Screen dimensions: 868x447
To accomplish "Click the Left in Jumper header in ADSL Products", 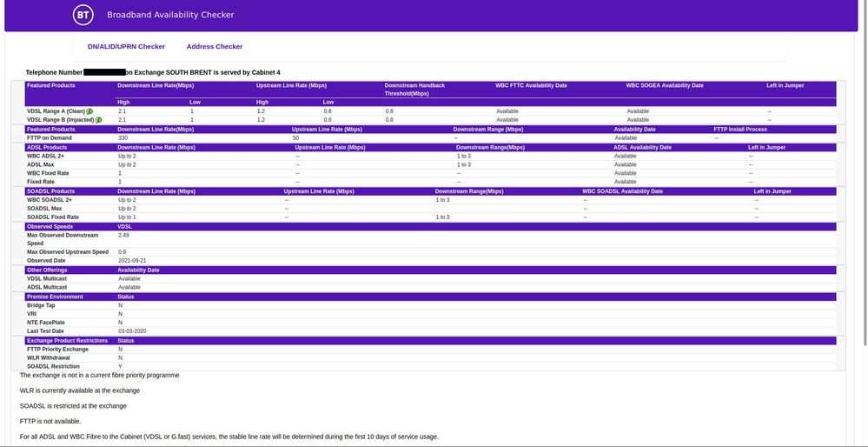I will 766,147.
